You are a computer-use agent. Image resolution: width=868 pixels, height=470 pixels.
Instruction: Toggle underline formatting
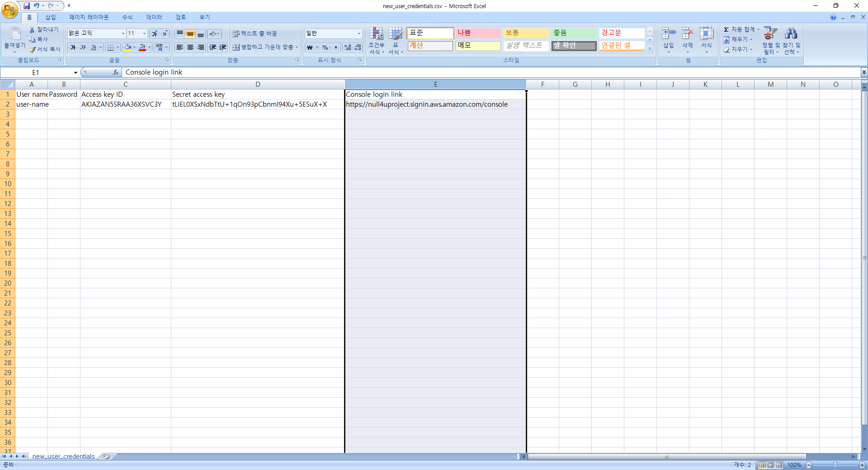93,47
